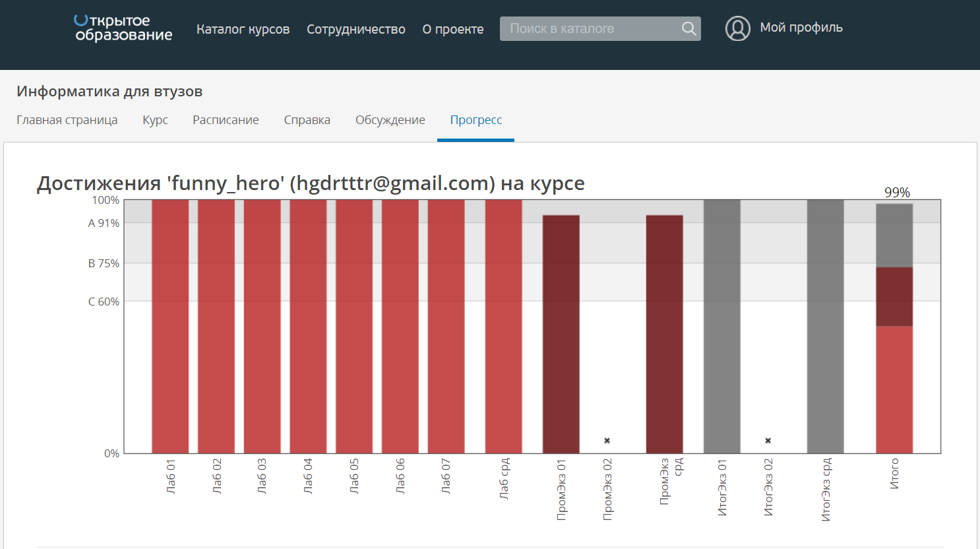Go to the Обсуждение tab
This screenshot has height=549, width=980.
390,120
